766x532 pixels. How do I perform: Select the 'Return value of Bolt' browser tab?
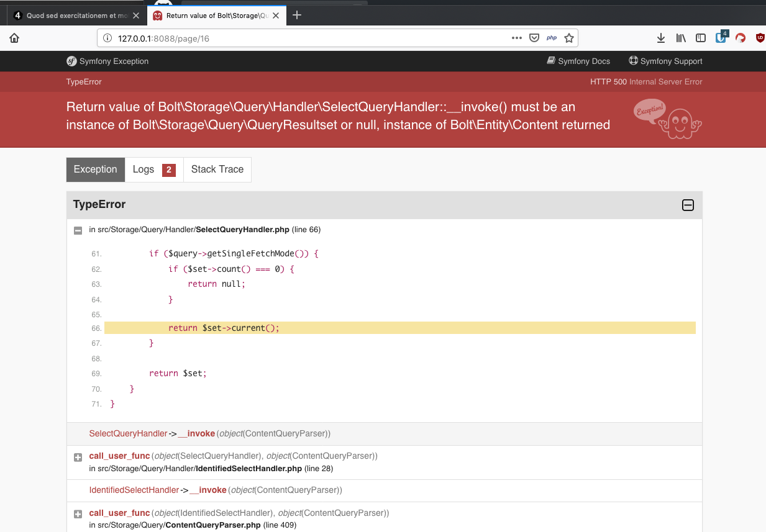point(217,16)
